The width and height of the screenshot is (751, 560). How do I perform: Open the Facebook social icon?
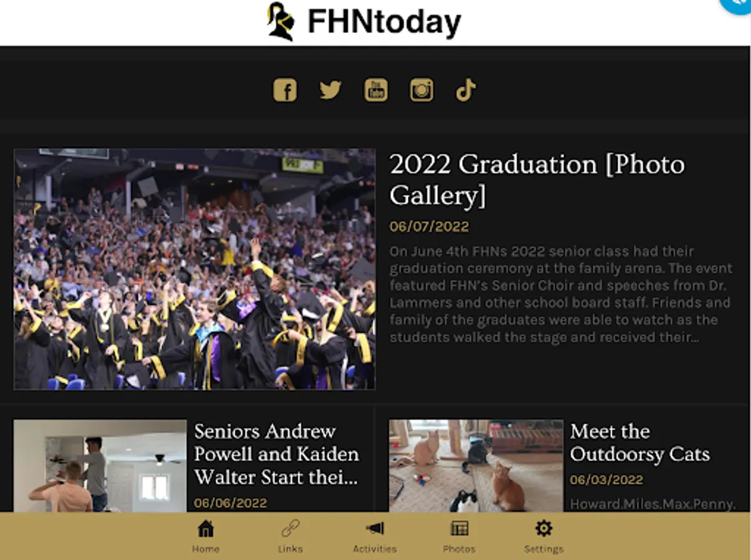285,90
